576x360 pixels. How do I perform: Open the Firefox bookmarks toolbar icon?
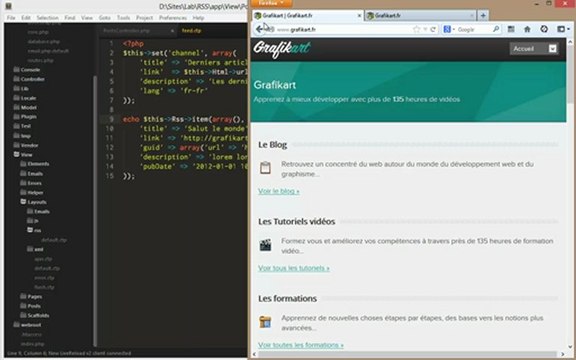point(511,29)
